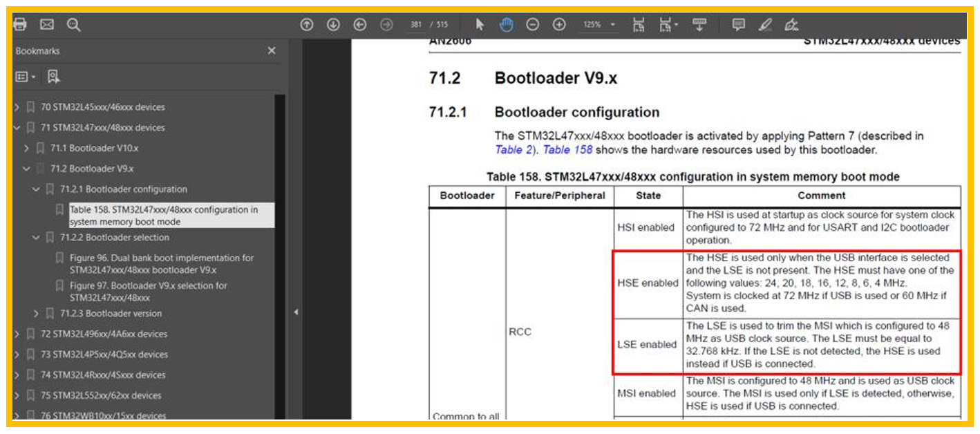Go to previous page up-arrow button

(307, 25)
